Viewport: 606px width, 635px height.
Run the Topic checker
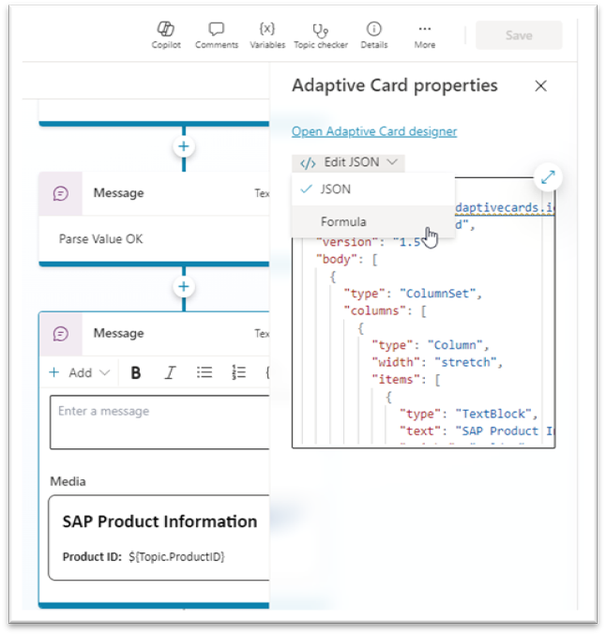(320, 35)
